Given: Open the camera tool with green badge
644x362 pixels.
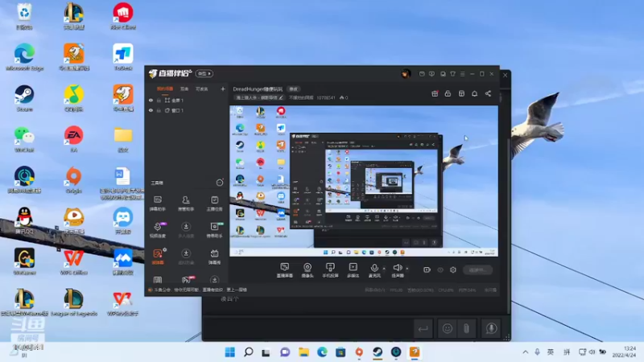Looking at the screenshot, I should (214, 230).
